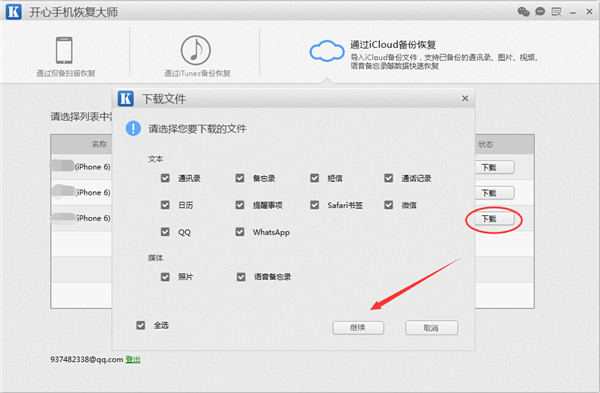Select the iTunes music note backup icon
This screenshot has width=600, height=393.
(x=196, y=50)
